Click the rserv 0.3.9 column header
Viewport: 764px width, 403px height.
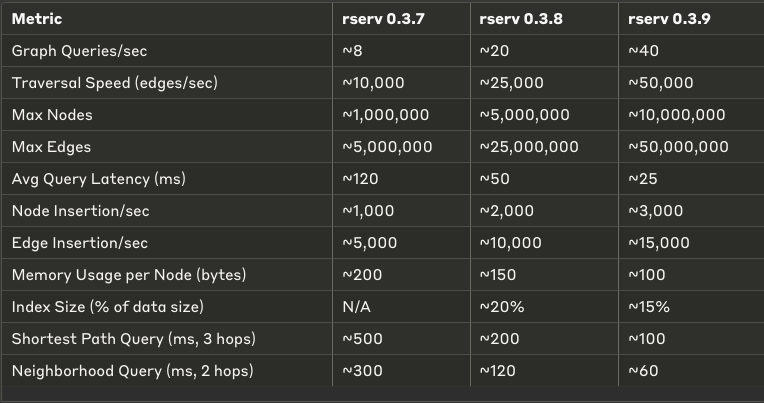tap(669, 19)
